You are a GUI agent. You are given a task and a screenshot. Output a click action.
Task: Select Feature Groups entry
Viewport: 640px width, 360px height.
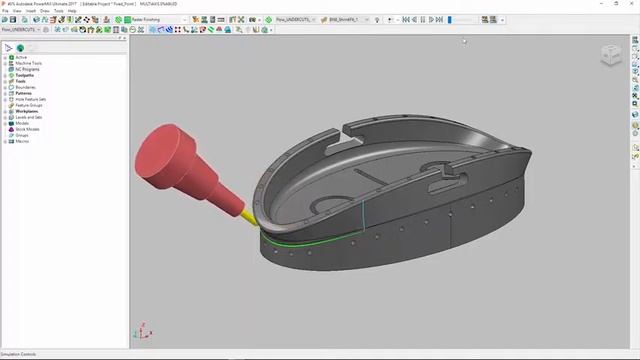[x=29, y=105]
